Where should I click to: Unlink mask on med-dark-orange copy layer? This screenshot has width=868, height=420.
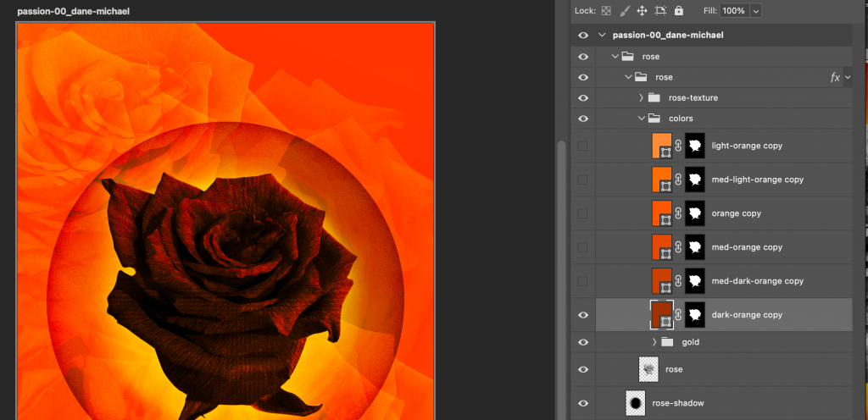coord(679,281)
